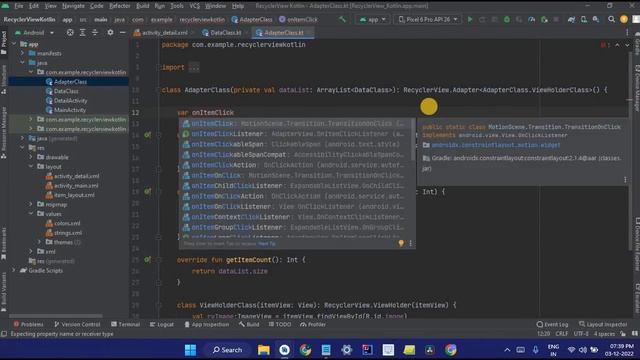This screenshot has height=360, width=640.
Task: Open the VCS menu
Action: pyautogui.click(x=195, y=6)
